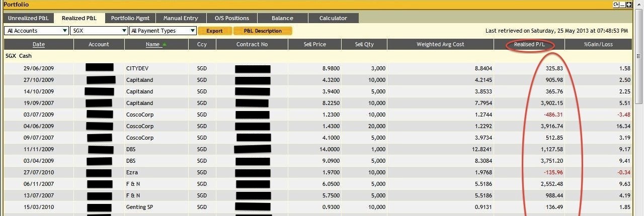Sort the table by Date column
644x216 pixels.
(39, 44)
